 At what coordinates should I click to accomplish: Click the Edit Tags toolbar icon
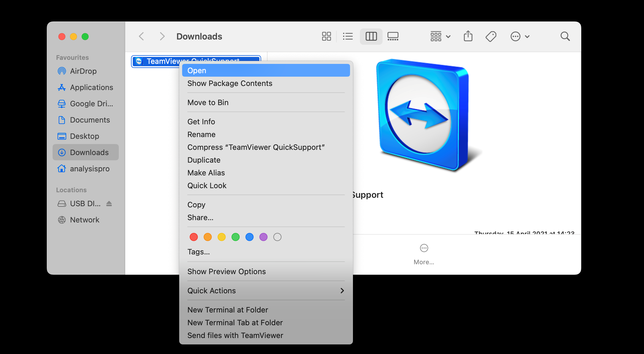[491, 36]
